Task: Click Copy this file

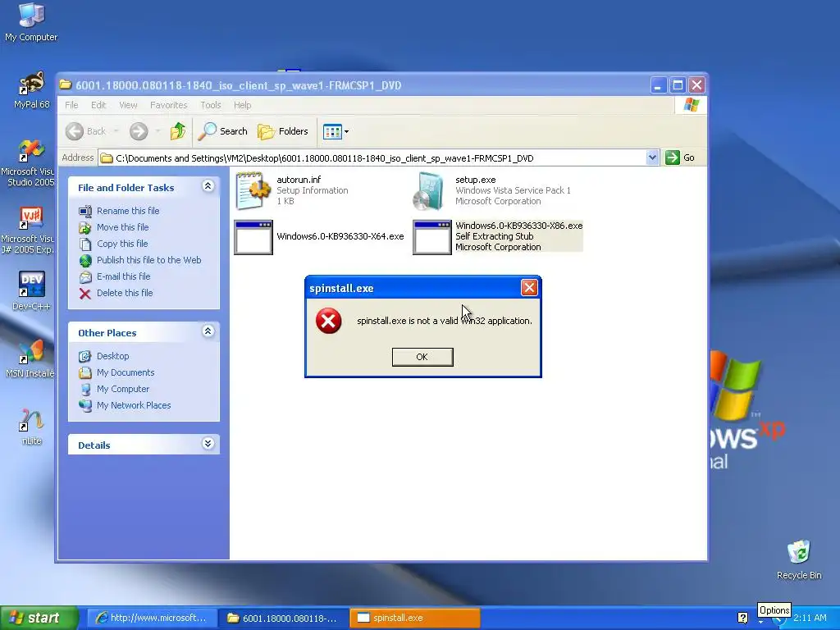Action: (x=122, y=244)
